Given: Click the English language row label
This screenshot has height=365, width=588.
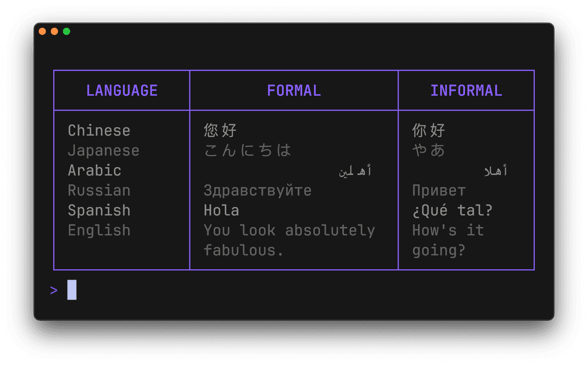Looking at the screenshot, I should point(99,230).
